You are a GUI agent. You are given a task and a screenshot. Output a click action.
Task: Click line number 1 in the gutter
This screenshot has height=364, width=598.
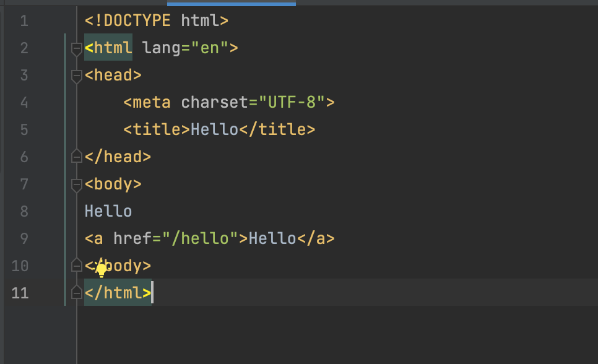point(24,20)
